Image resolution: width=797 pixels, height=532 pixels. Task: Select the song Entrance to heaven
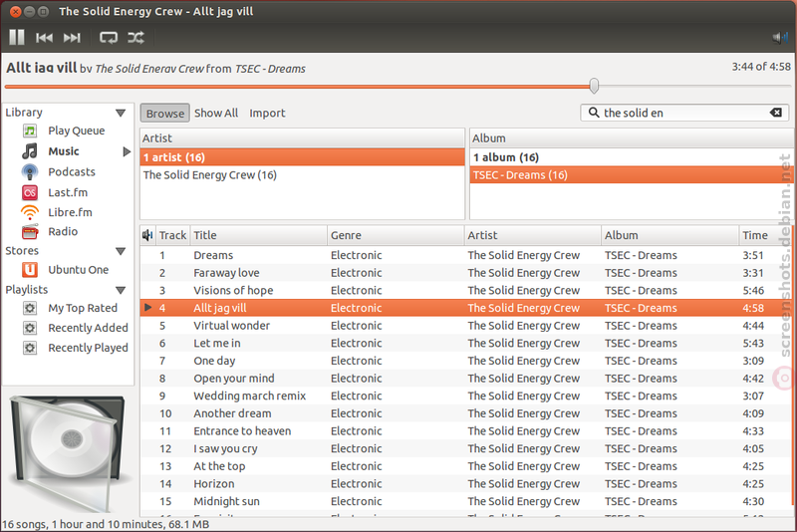point(466,431)
